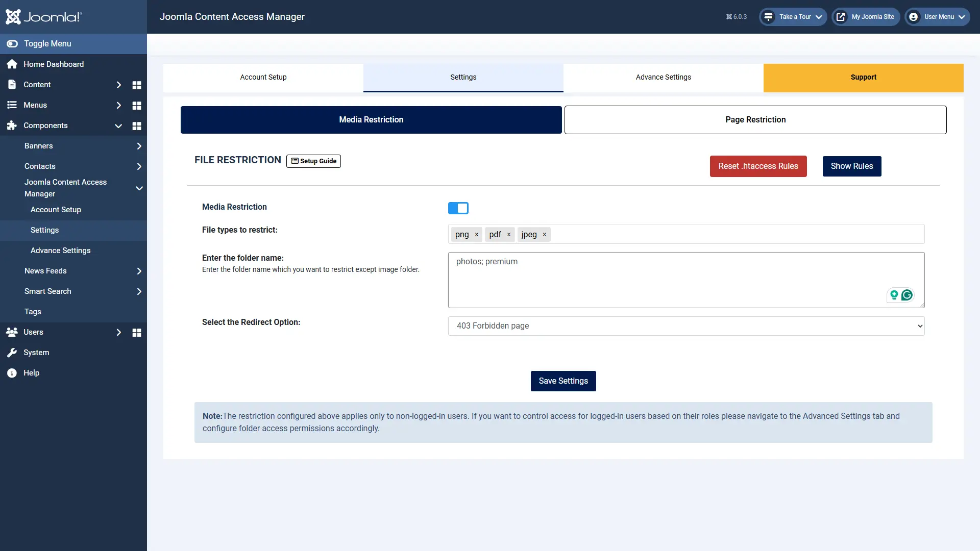Open the Content dashboard grid icon
This screenshot has width=980, height=551.
[x=137, y=85]
